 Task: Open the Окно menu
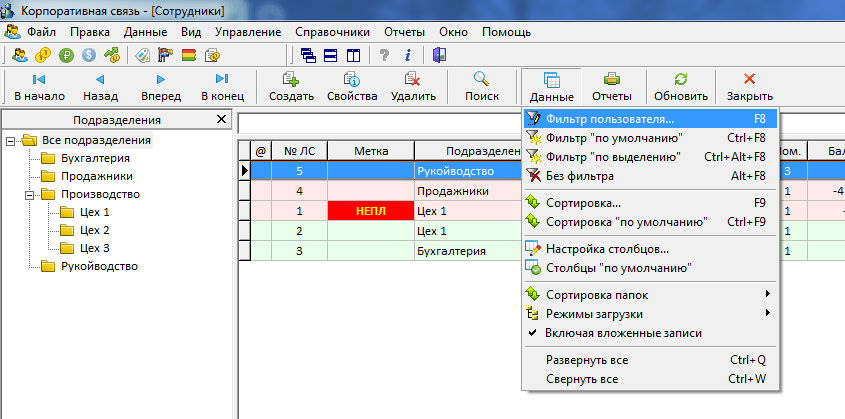click(453, 32)
